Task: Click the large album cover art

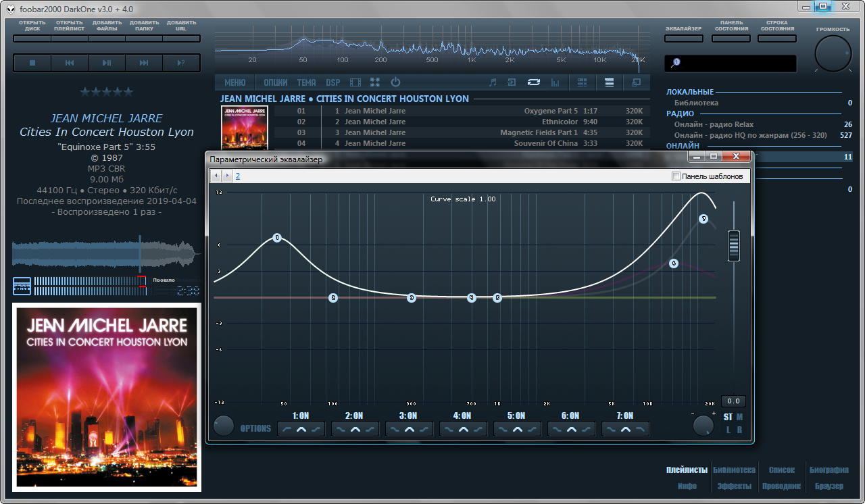Action: pos(107,397)
